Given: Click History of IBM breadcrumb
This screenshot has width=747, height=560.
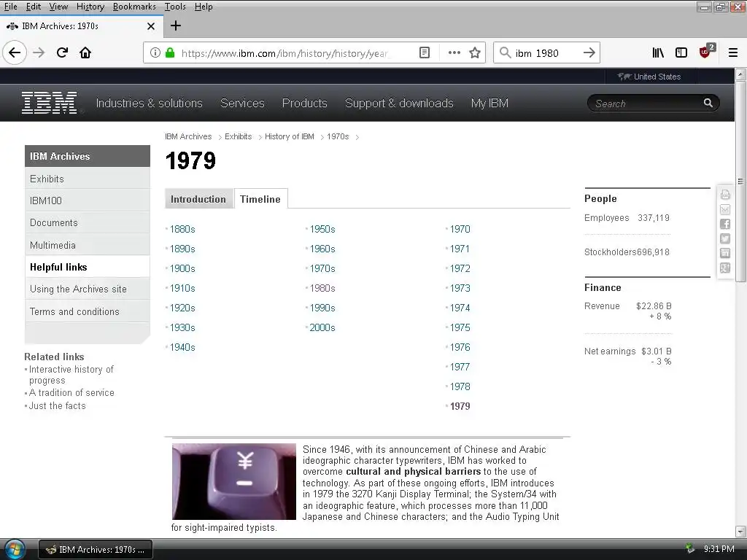Looking at the screenshot, I should click(289, 136).
